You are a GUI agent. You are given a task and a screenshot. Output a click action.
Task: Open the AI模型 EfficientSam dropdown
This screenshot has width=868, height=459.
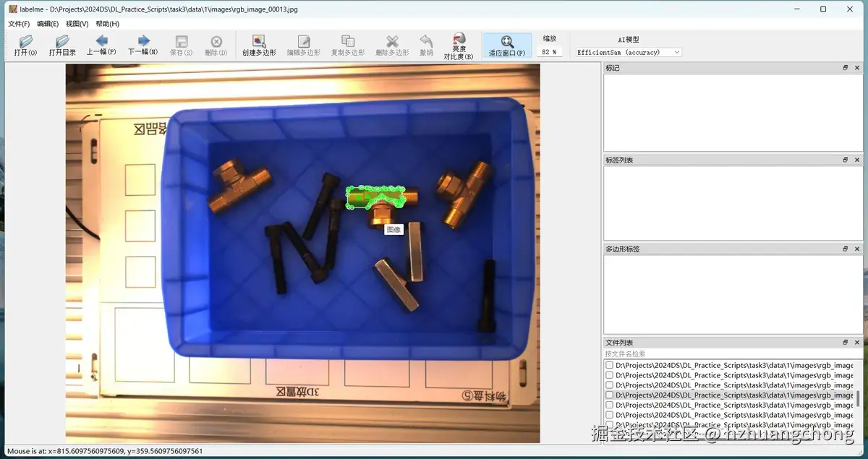628,52
